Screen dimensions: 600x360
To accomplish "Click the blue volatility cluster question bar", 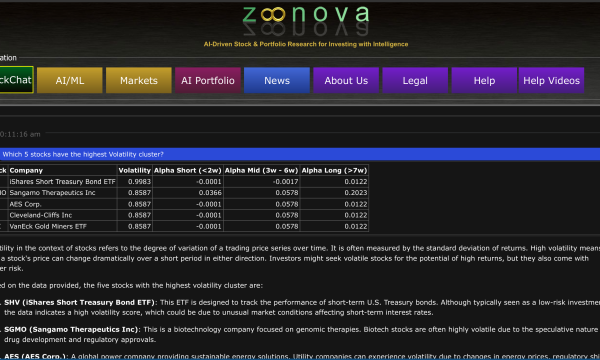I will (300, 154).
